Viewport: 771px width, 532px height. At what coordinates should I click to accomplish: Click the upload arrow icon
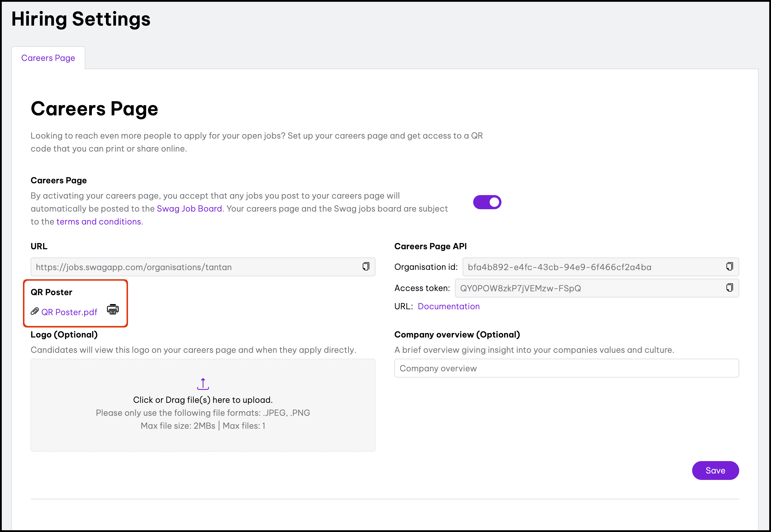(x=203, y=384)
